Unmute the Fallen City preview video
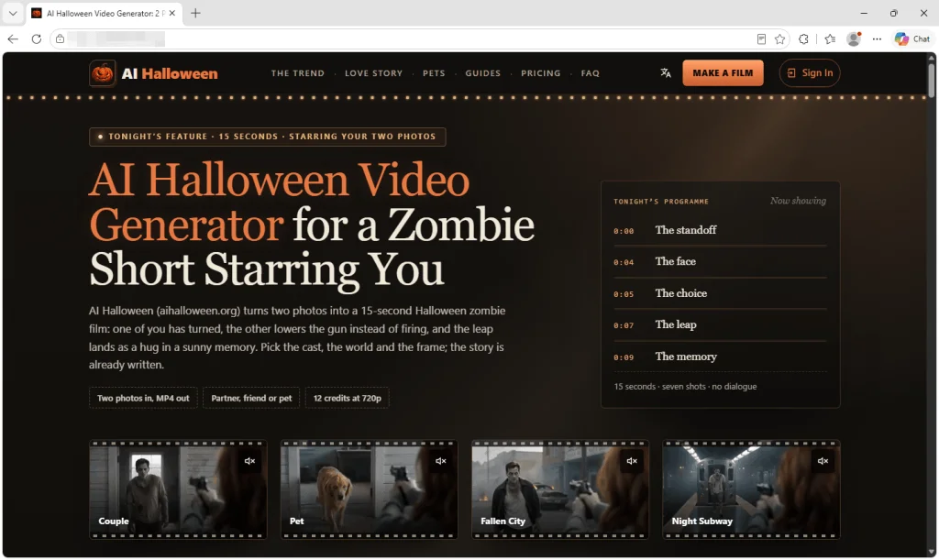 click(x=632, y=461)
